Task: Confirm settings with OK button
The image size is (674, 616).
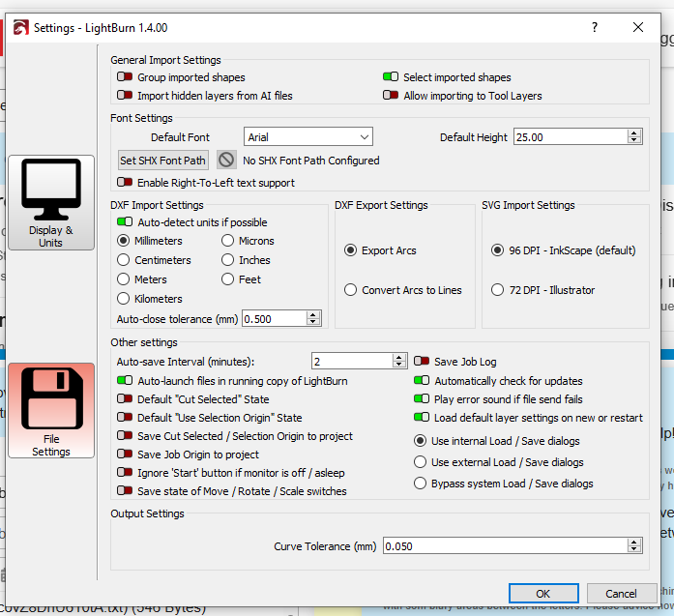Action: [543, 594]
